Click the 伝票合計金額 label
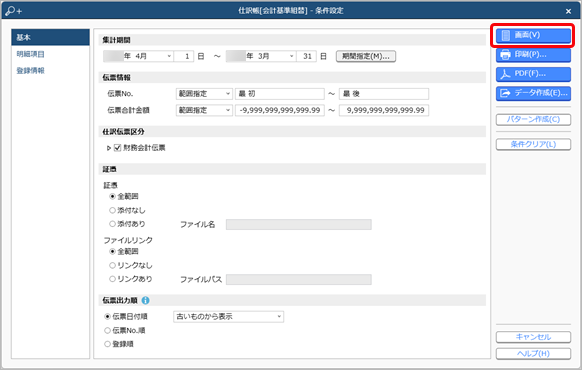The height and width of the screenshot is (370, 582). [128, 110]
